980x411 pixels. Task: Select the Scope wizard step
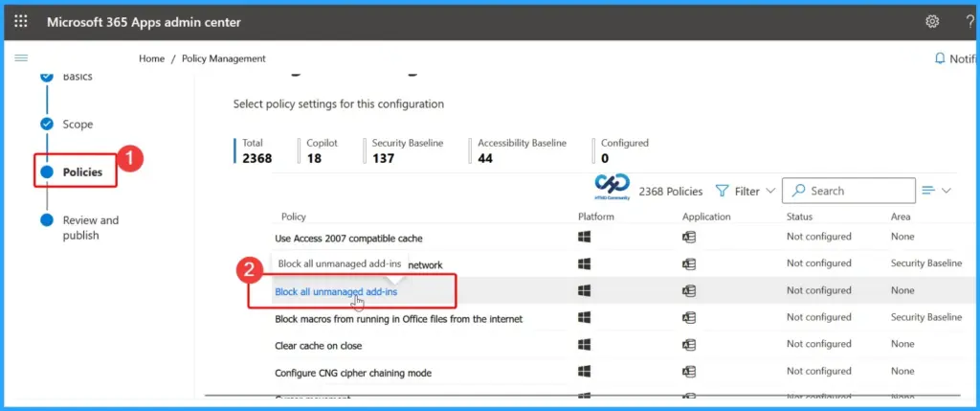pyautogui.click(x=78, y=124)
